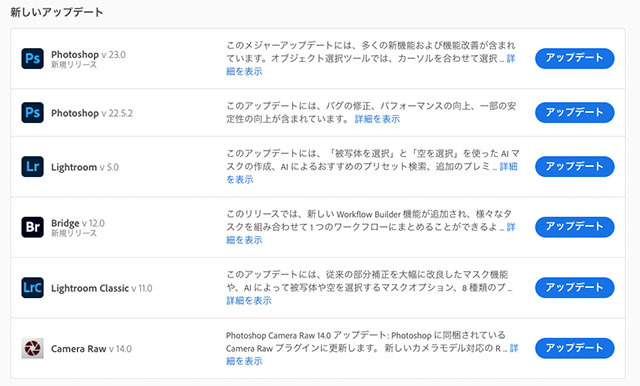Update Photoshop v 22.5.2 via アップデート button
640x386 pixels.
575,113
